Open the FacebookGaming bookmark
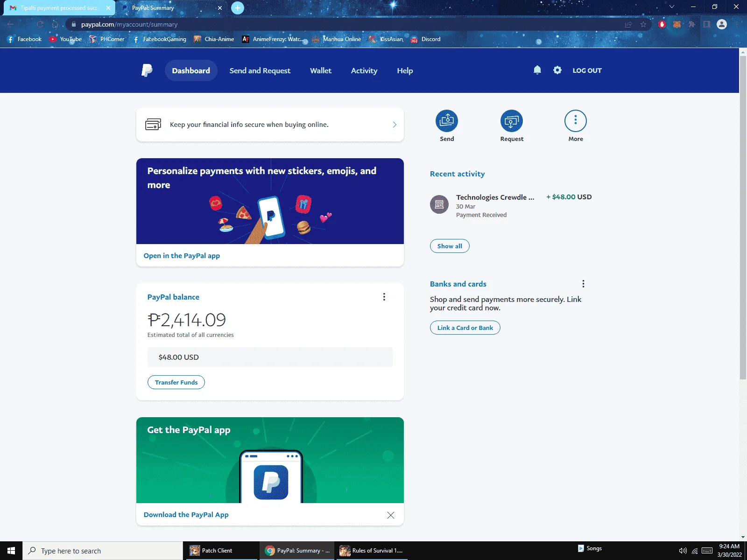Screen dimensions: 747x560 pos(159,39)
